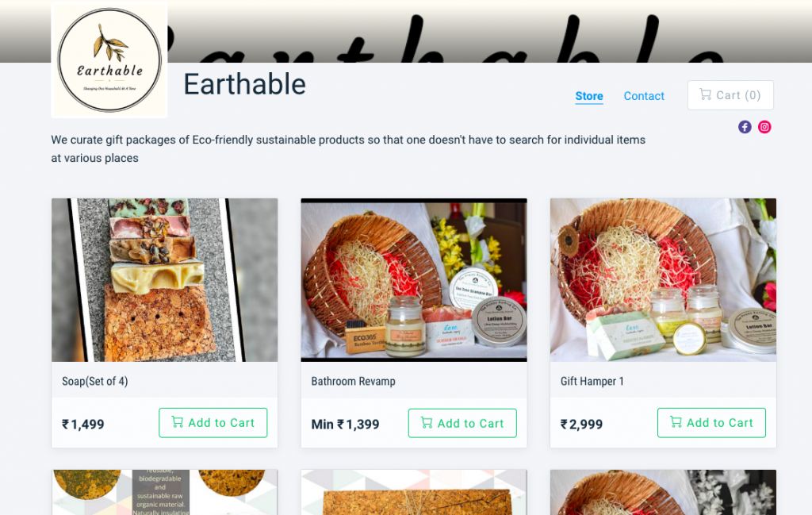Add Gift Hamper 1 to cart

711,423
